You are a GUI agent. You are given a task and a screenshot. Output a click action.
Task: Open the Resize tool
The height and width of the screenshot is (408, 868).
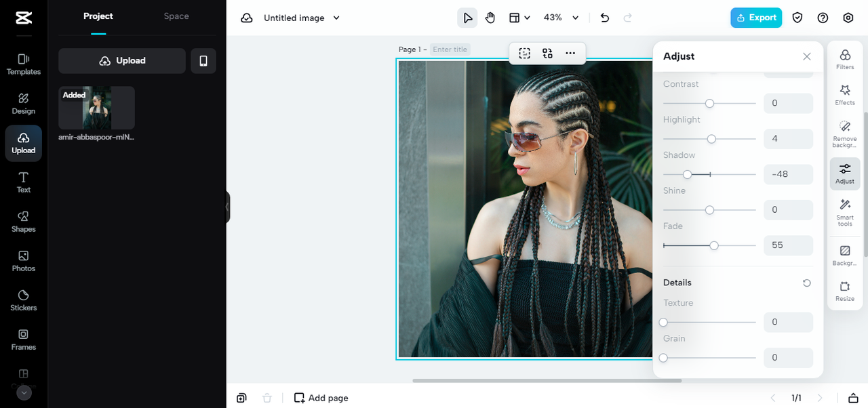pyautogui.click(x=845, y=291)
